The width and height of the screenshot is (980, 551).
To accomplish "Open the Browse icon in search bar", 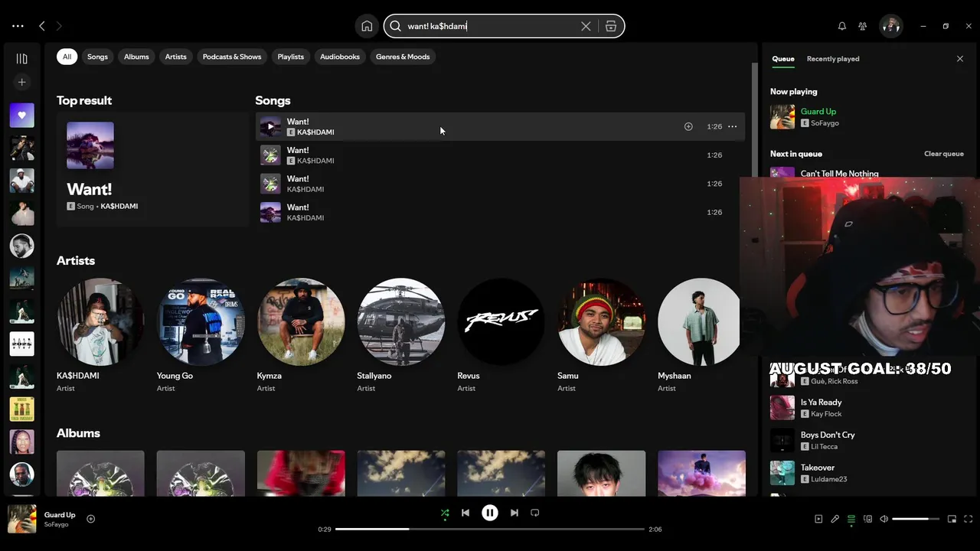I will 611,26.
